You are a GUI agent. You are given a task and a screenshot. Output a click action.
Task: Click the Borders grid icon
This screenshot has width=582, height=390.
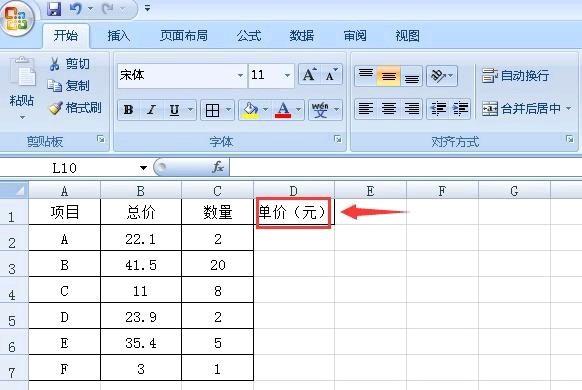pyautogui.click(x=212, y=110)
